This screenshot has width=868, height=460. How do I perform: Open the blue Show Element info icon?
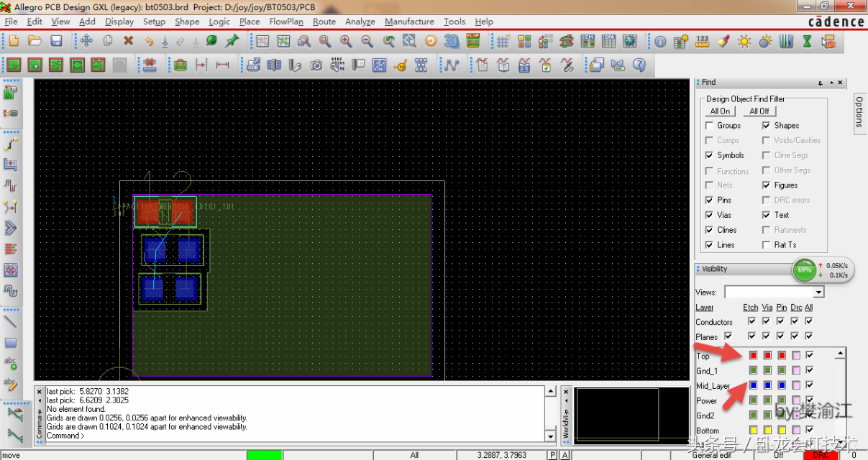(x=660, y=42)
